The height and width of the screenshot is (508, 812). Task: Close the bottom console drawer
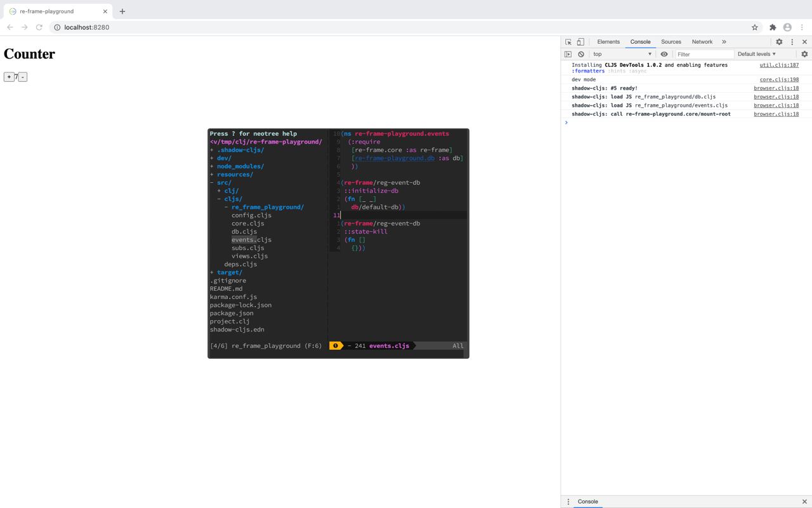(x=804, y=502)
